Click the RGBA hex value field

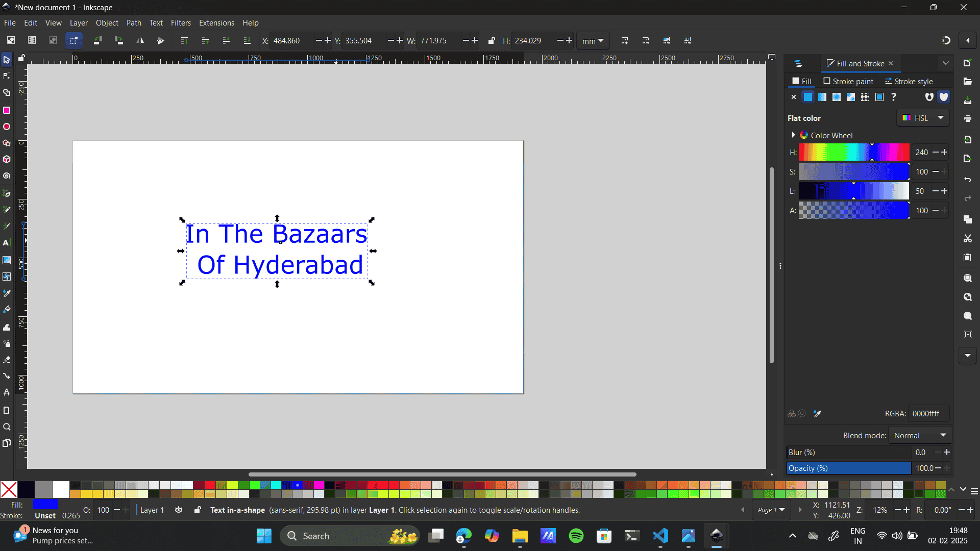[x=928, y=414]
